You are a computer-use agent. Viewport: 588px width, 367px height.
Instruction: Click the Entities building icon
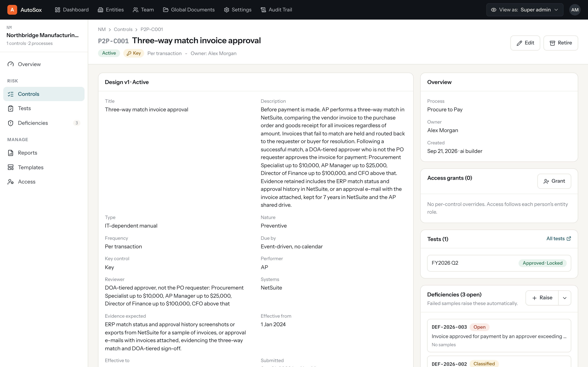(100, 10)
